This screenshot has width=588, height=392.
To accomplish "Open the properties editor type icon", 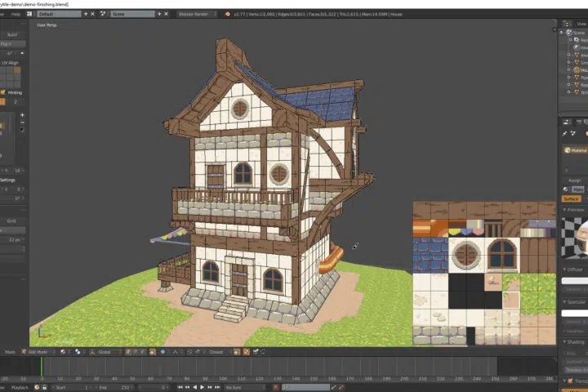I will (x=566, y=122).
